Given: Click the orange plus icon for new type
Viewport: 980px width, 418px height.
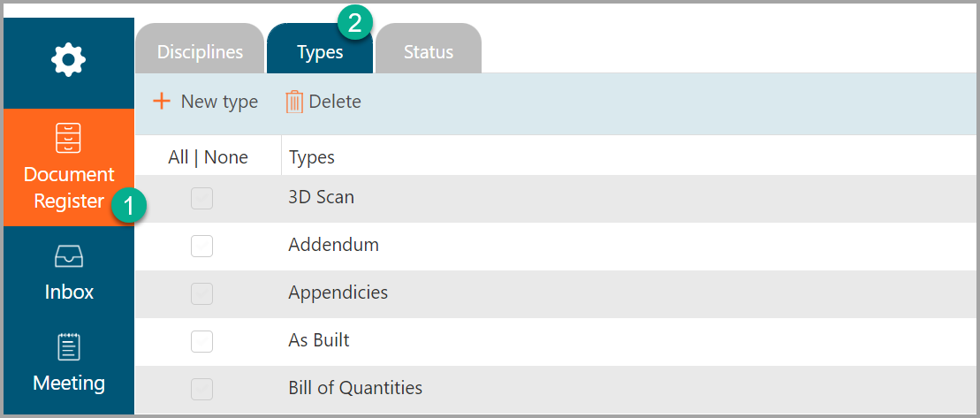Looking at the screenshot, I should 162,102.
